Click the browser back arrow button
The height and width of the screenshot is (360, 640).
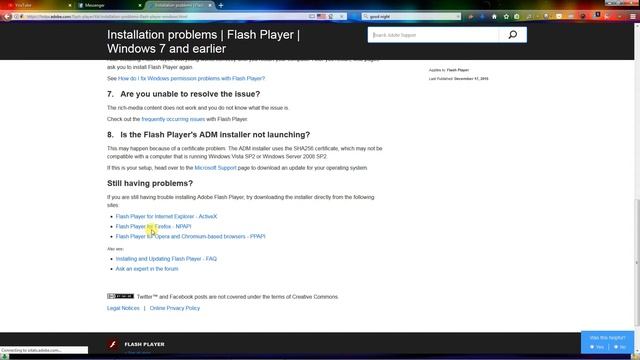tap(7, 17)
